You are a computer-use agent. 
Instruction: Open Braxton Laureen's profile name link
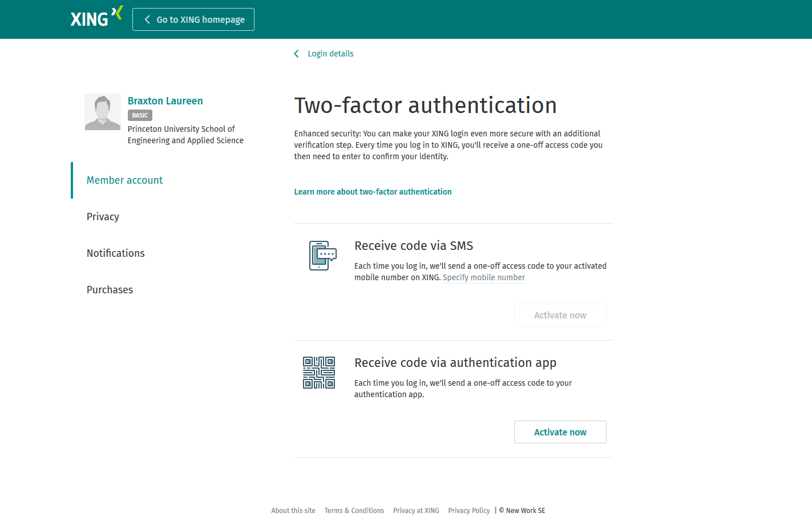click(165, 101)
